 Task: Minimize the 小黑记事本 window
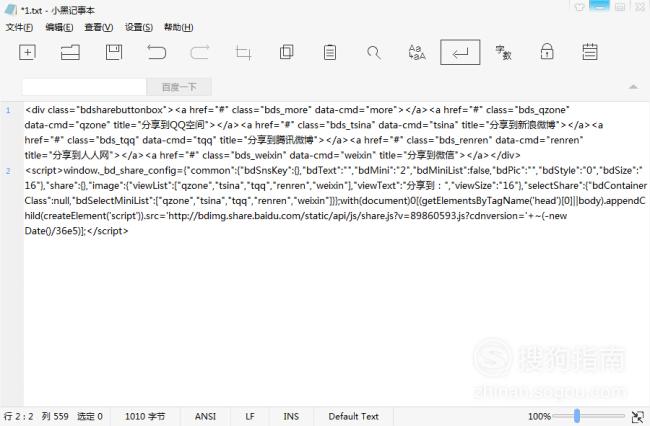pos(599,6)
